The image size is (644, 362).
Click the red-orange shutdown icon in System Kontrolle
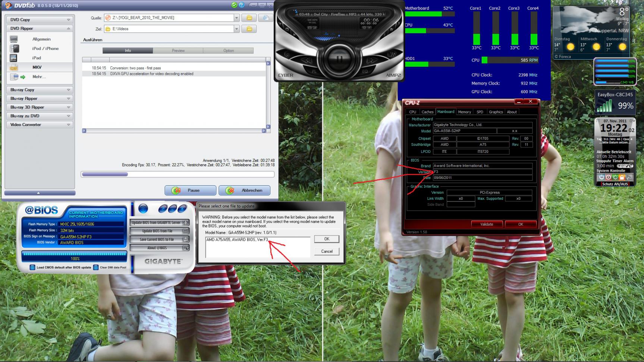(608, 177)
